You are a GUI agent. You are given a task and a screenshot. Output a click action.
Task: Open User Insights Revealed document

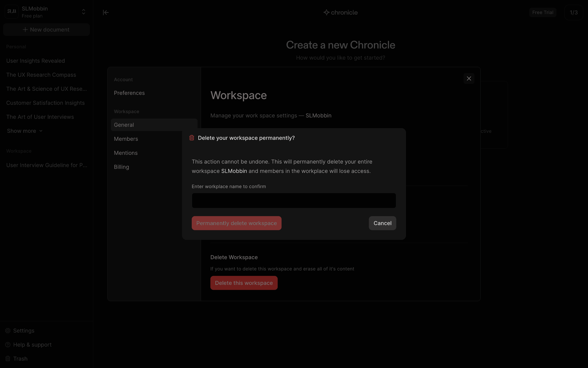pos(36,61)
